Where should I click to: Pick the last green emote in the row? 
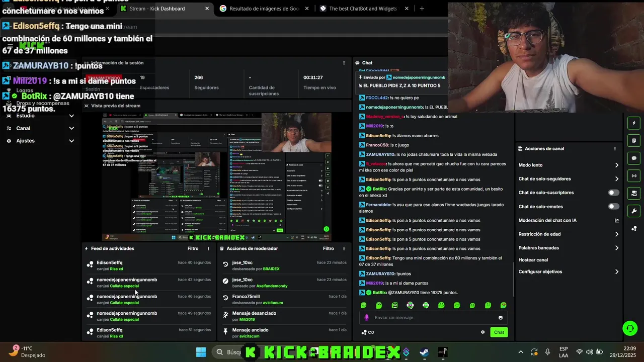click(503, 305)
